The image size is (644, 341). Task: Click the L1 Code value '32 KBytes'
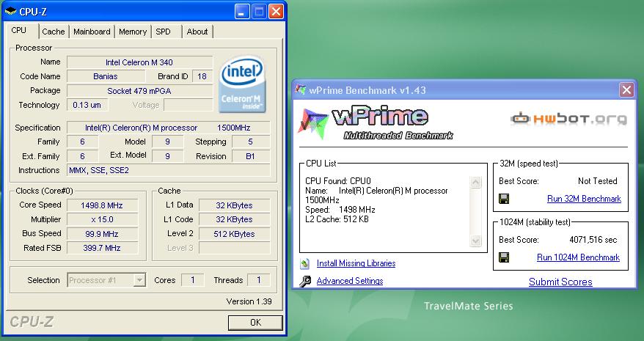tap(234, 219)
